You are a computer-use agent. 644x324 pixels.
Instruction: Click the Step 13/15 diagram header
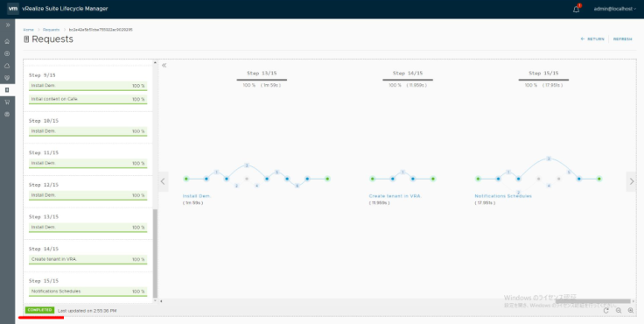point(262,74)
